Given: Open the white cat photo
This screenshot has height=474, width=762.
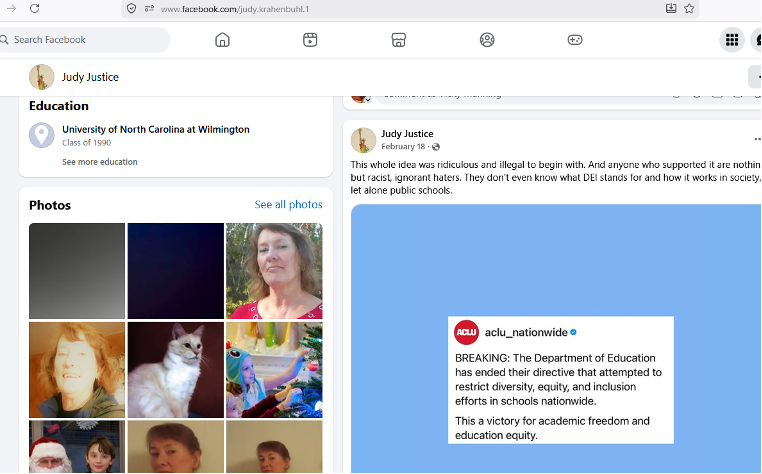Looking at the screenshot, I should (175, 370).
